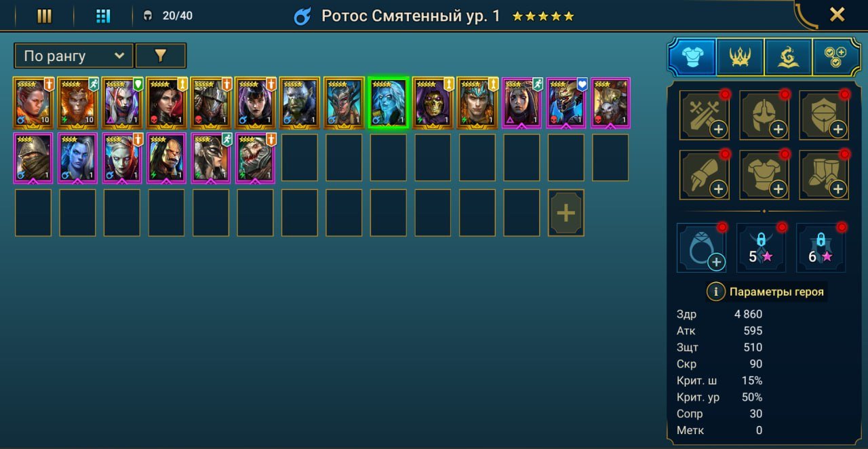Add more hero slots with plus button
This screenshot has height=449, width=868.
566,212
